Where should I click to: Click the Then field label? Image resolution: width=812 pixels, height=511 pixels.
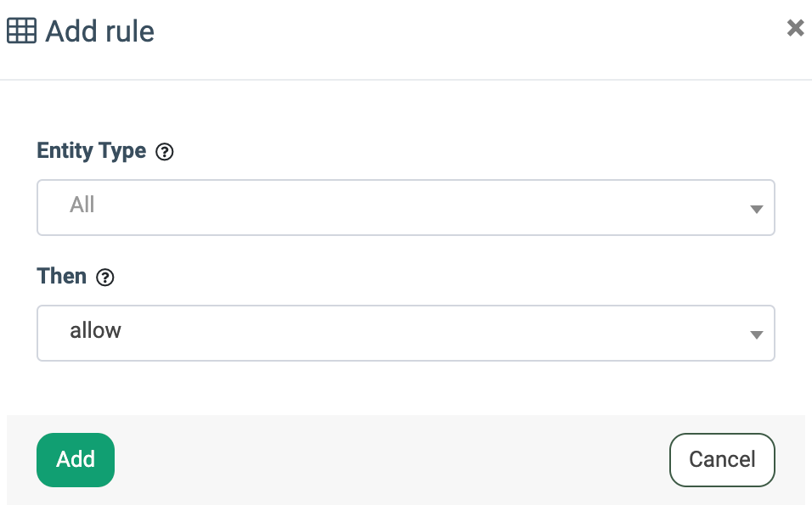click(62, 277)
